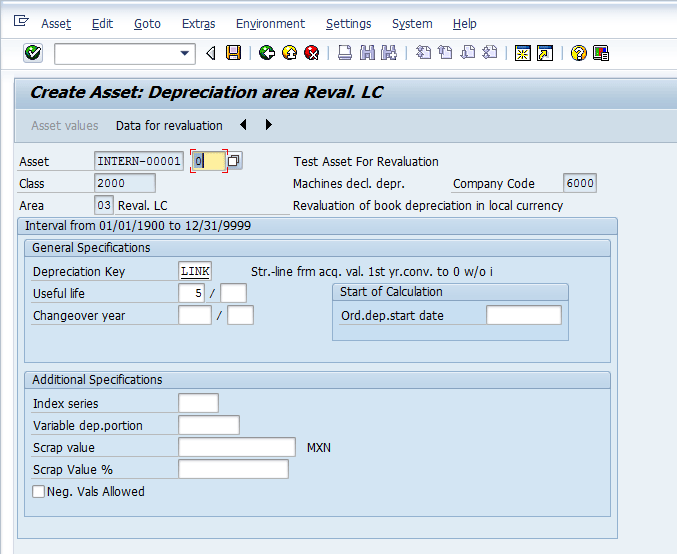Go to previous depreciation area arrow

point(243,125)
